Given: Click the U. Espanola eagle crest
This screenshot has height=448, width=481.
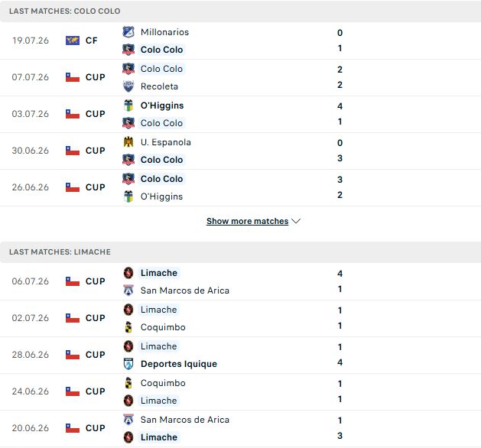Looking at the screenshot, I should [128, 142].
